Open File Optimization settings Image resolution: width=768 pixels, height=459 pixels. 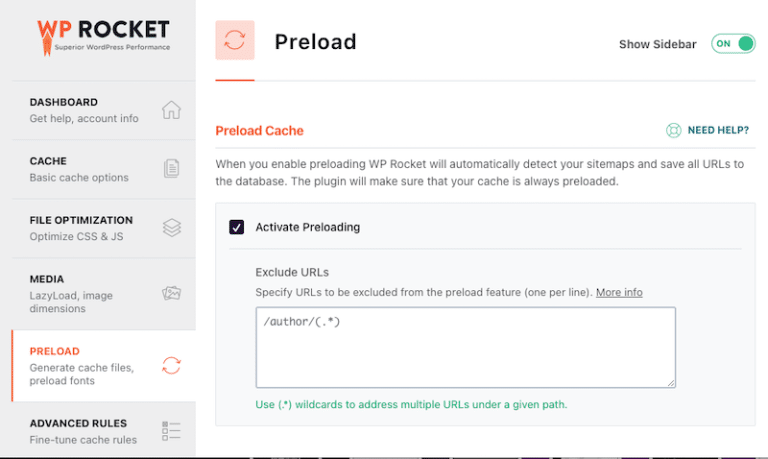(82, 228)
